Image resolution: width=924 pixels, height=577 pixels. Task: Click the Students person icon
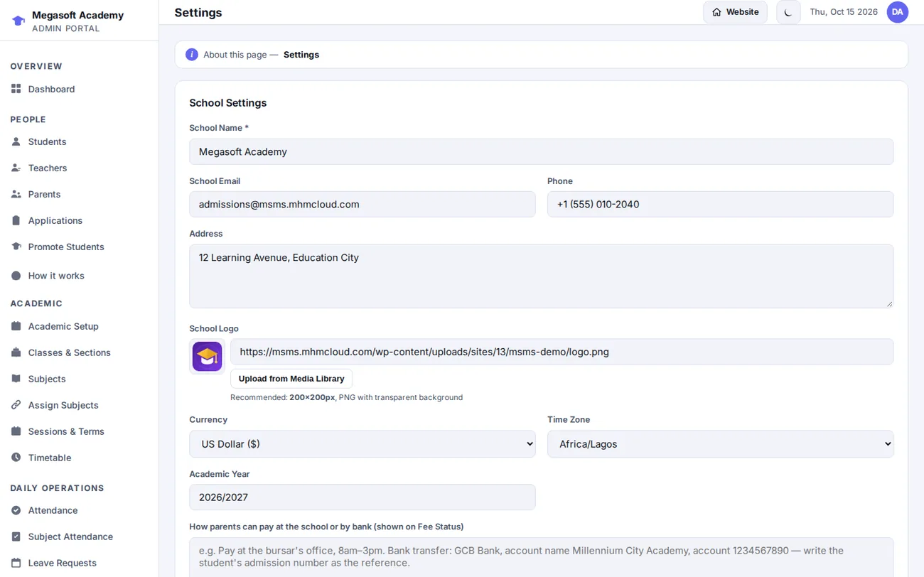pyautogui.click(x=16, y=141)
